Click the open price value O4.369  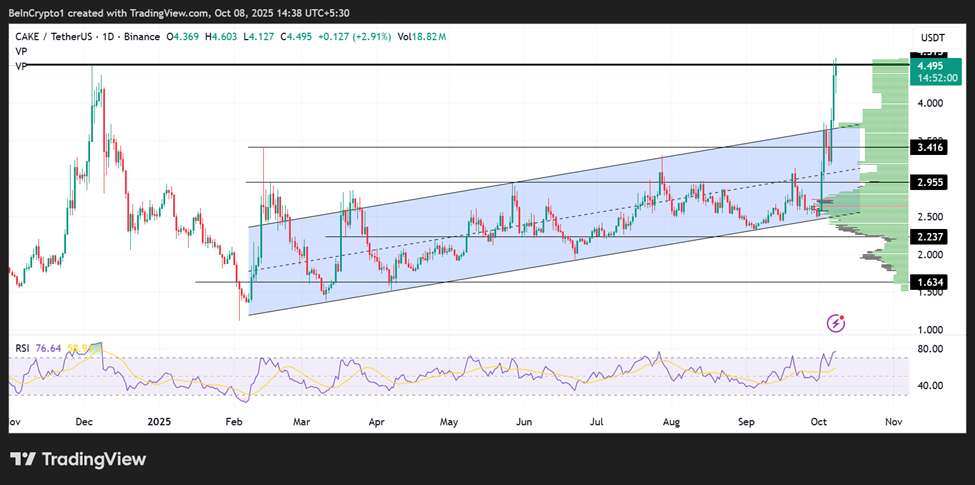pos(183,37)
